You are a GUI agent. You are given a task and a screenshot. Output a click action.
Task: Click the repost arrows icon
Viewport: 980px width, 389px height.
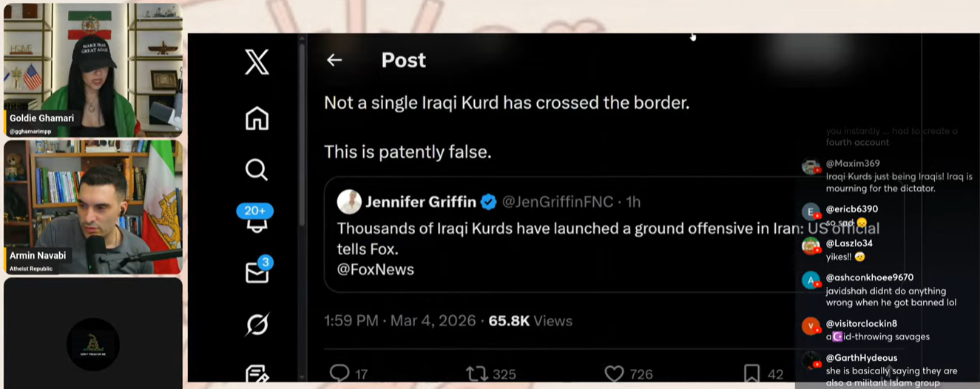[477, 373]
